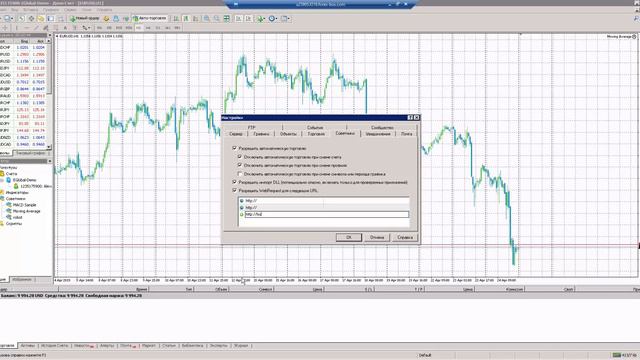This screenshot has height=360, width=640.
Task: Click the New Order (Новый ордер) toolbar button
Action: click(85, 18)
